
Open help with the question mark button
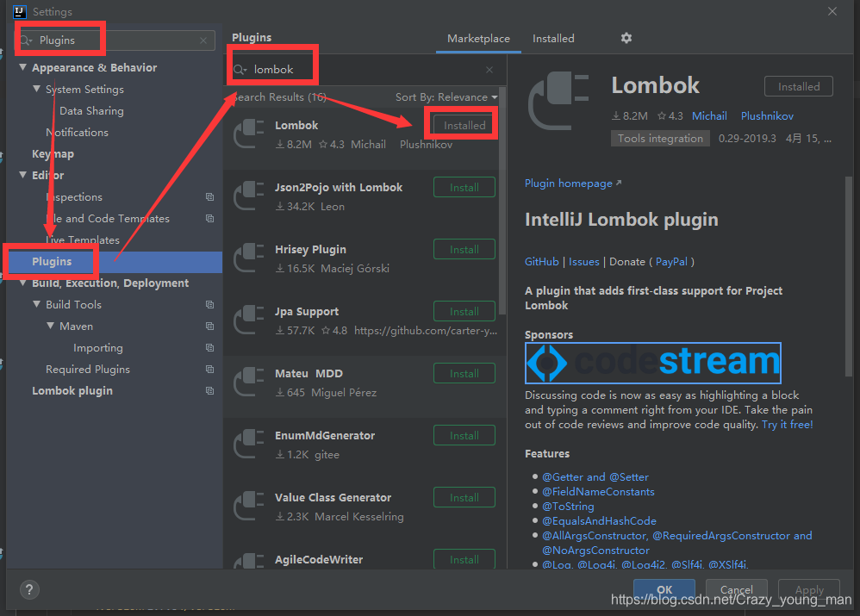[29, 589]
